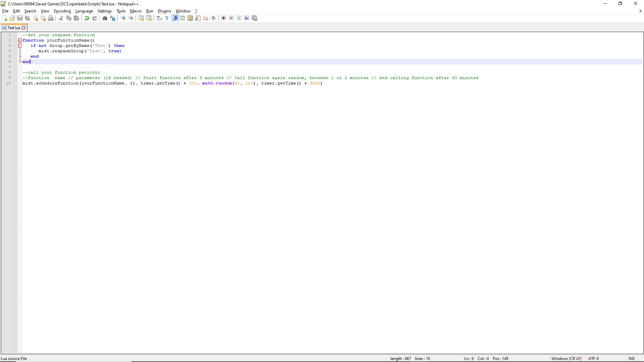
Task: Toggle word wrap in the toolbar
Action: point(159,18)
